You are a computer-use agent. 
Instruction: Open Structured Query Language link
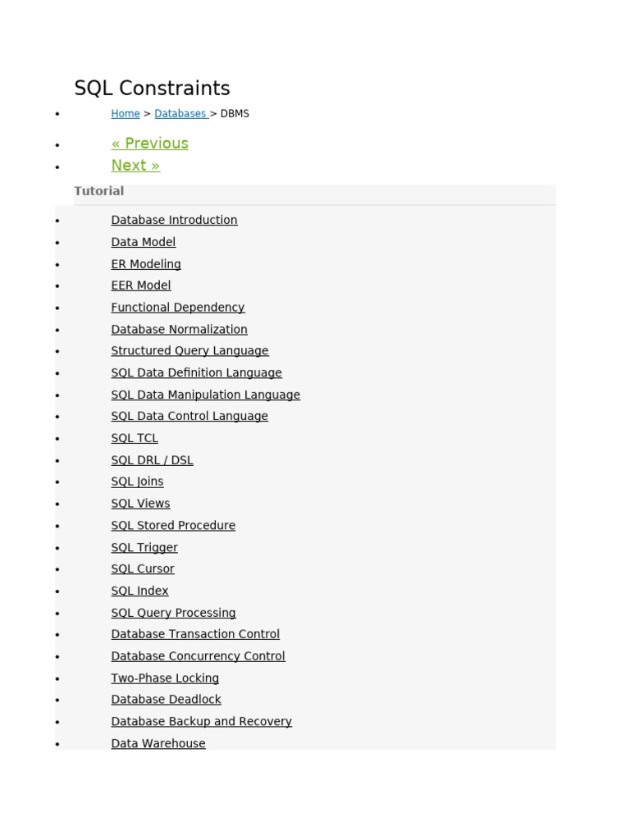click(189, 351)
